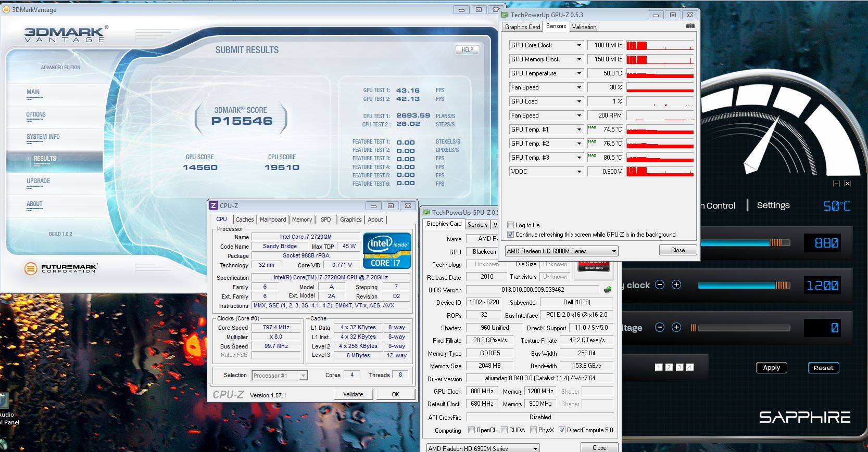868x452 pixels.
Task: Click OK button in CPU-Z
Action: (395, 394)
